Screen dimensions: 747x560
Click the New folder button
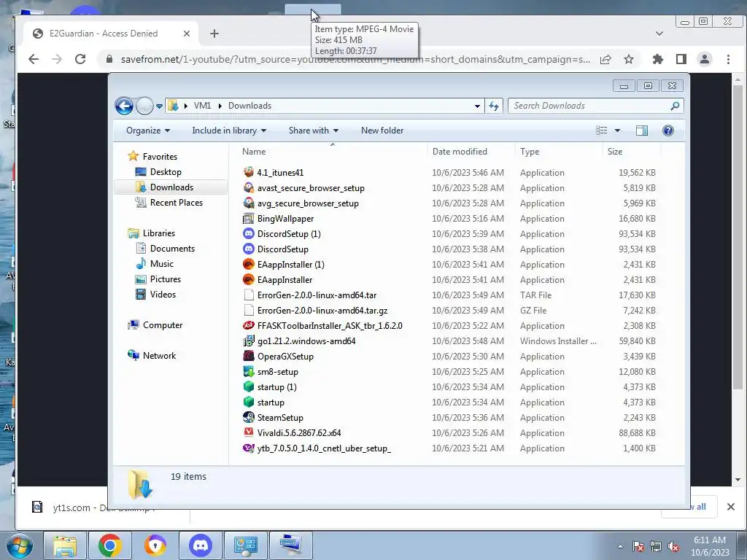pyautogui.click(x=382, y=131)
